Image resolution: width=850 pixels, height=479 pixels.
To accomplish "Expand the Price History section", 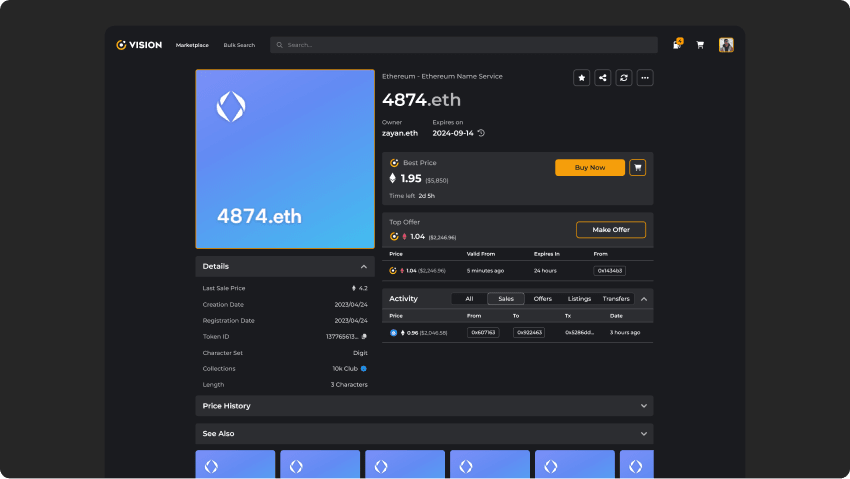I will (x=424, y=406).
